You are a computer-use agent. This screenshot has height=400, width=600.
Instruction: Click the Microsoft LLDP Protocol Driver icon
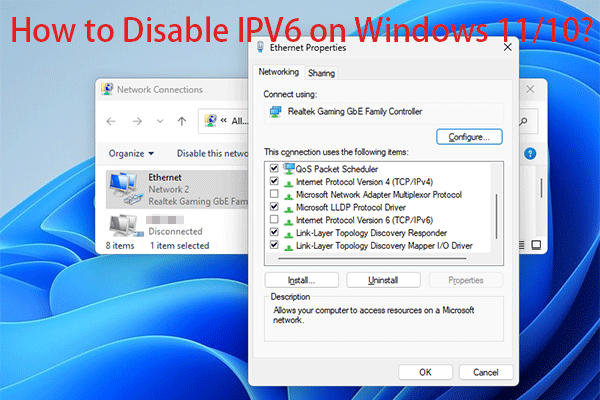point(289,209)
